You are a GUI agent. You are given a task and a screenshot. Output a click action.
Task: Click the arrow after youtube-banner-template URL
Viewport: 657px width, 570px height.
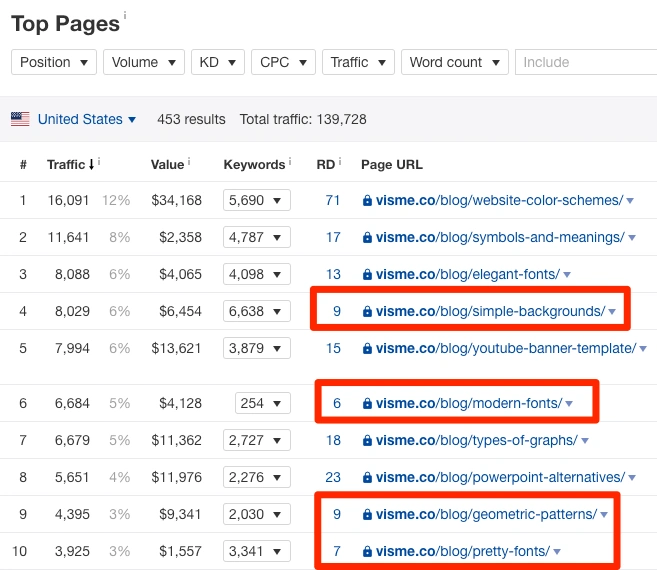point(643,349)
